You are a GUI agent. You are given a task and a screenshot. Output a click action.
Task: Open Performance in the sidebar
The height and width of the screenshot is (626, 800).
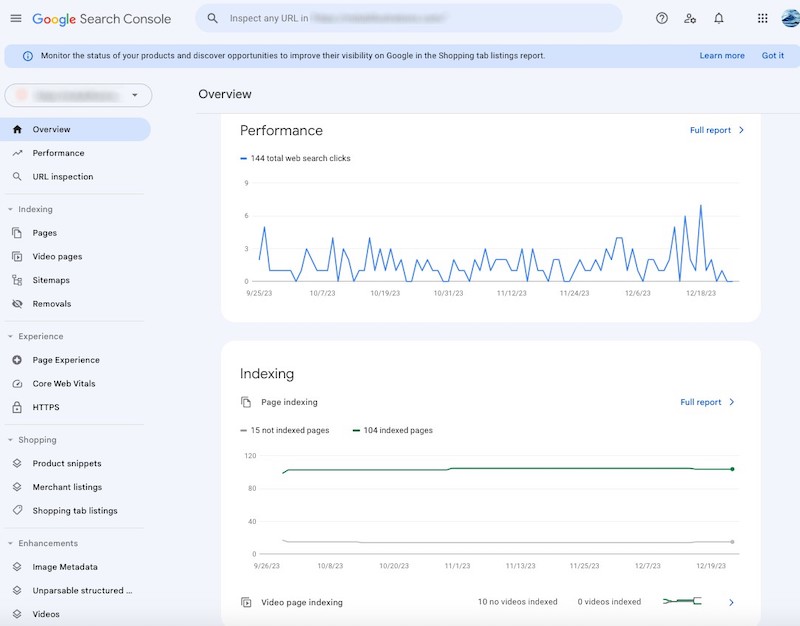[x=58, y=153]
